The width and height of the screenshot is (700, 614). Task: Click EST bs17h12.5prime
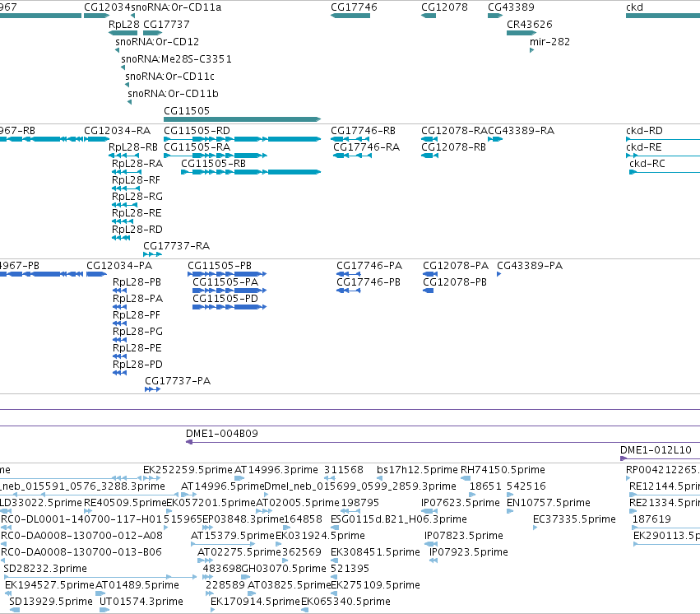417,470
